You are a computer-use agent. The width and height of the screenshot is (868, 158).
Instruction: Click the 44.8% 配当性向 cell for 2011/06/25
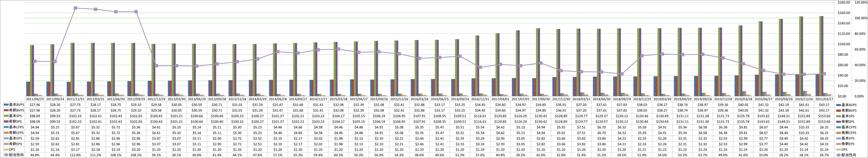pyautogui.click(x=35, y=155)
